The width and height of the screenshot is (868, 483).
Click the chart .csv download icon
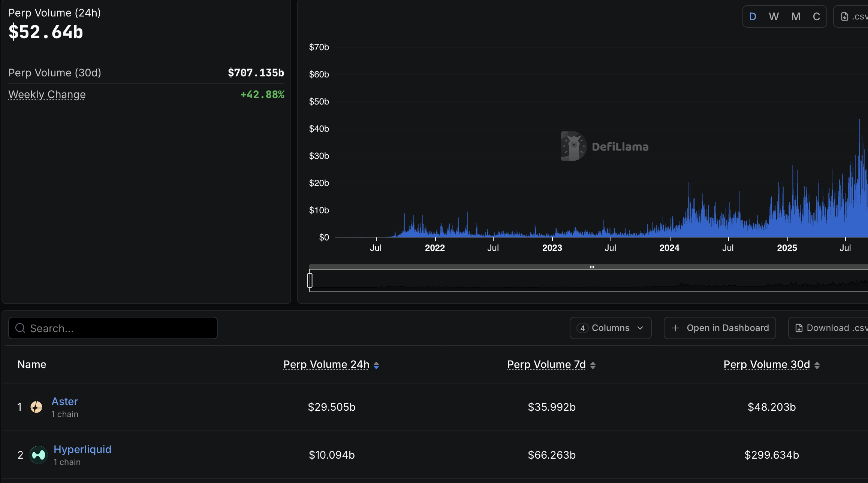pos(845,17)
